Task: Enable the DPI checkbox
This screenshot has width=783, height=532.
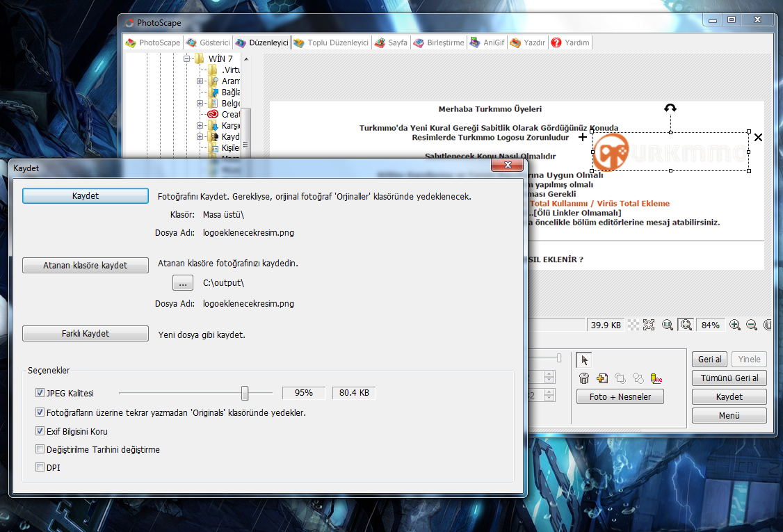Action: pos(40,467)
